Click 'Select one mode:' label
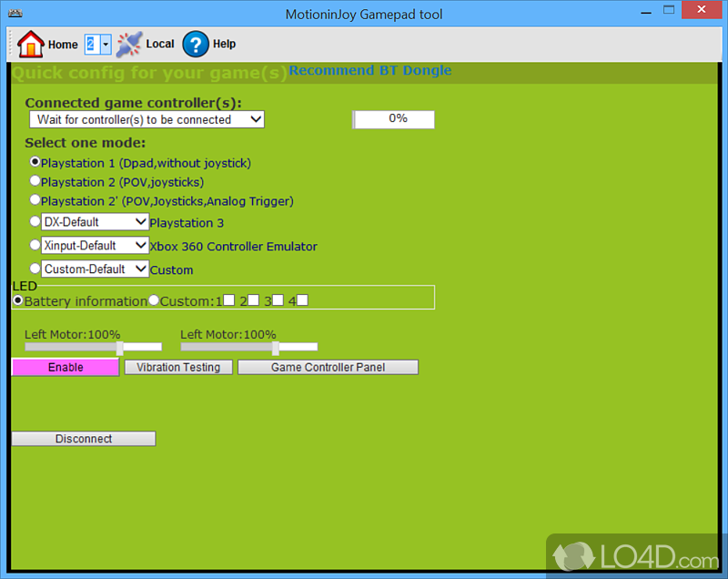The image size is (728, 579). [85, 143]
